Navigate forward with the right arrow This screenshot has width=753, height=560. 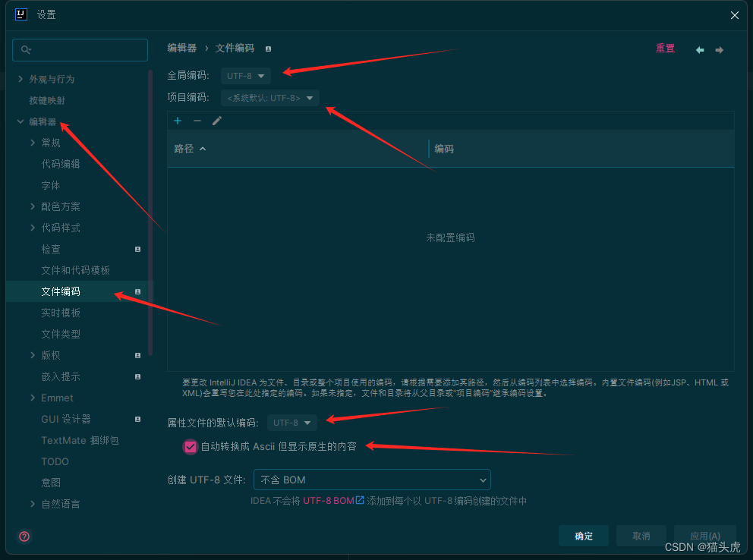[719, 50]
